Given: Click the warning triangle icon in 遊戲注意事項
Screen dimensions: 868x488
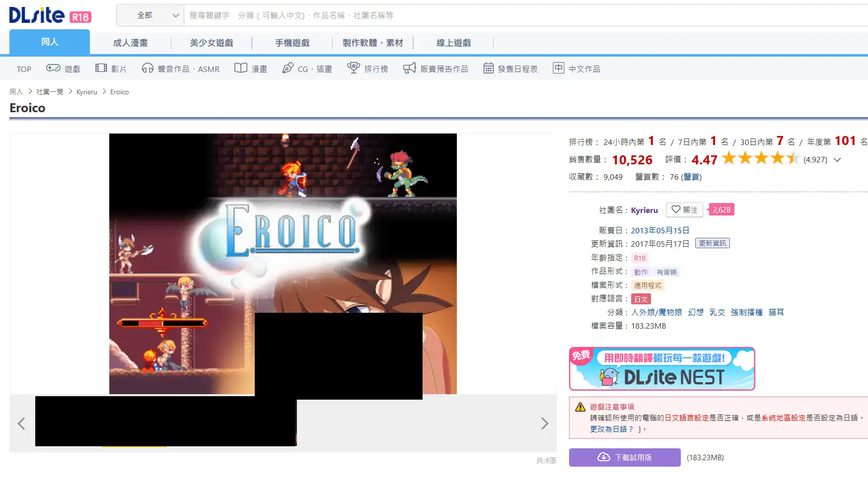Looking at the screenshot, I should tap(580, 407).
